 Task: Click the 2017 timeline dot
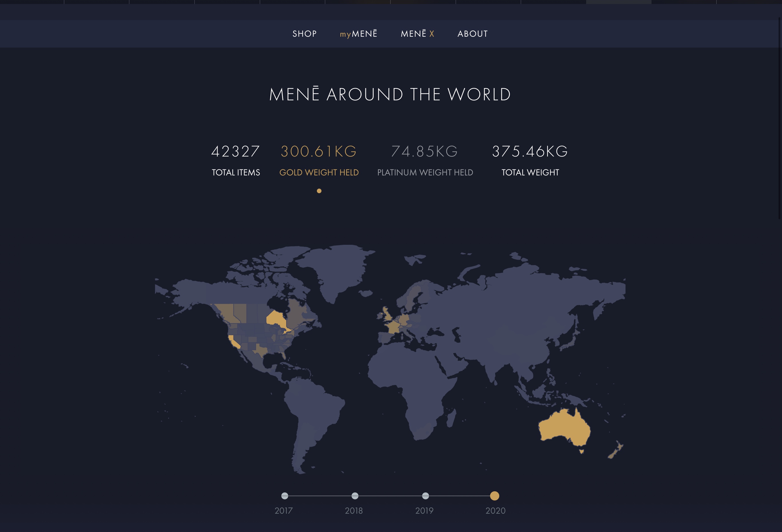point(285,496)
